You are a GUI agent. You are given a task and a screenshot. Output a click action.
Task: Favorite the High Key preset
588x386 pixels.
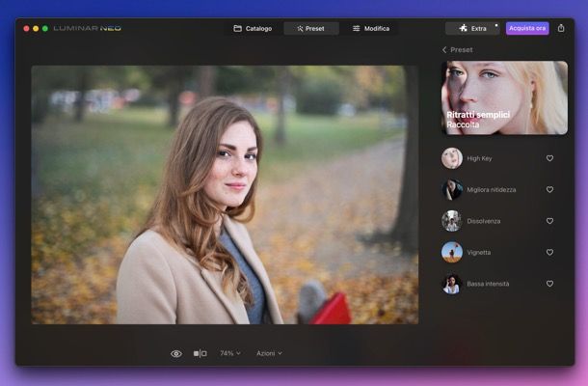[x=549, y=158]
